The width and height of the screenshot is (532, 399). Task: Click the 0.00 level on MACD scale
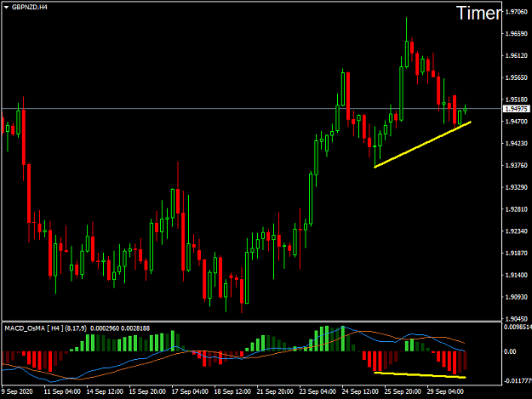click(510, 351)
